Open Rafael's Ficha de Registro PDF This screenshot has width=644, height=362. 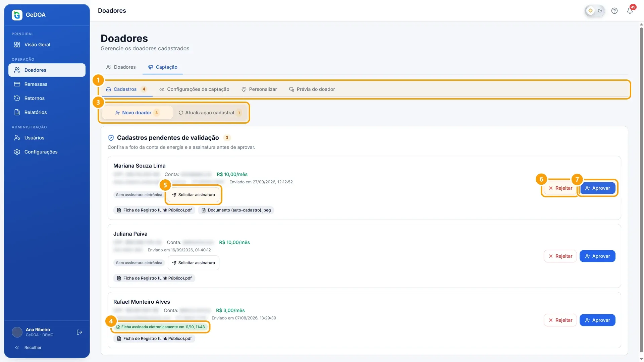(154, 339)
